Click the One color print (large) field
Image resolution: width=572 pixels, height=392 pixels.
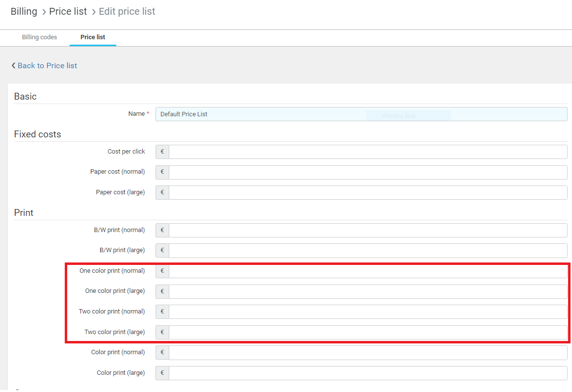point(368,291)
